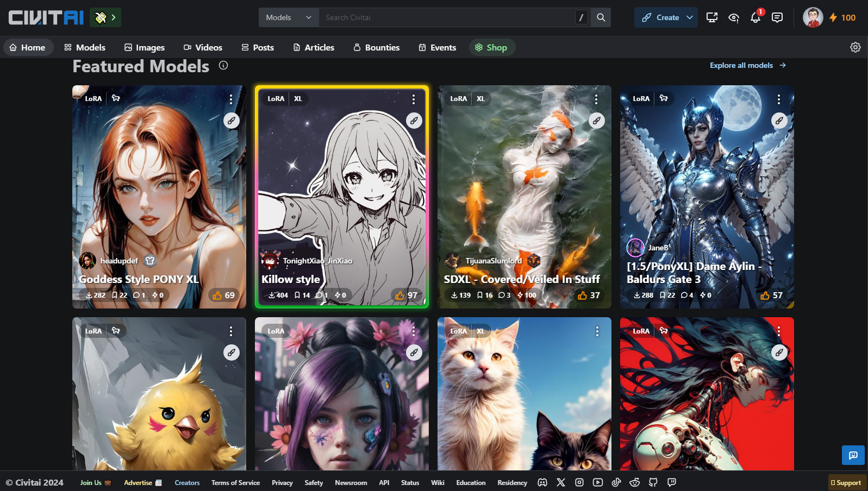Click the Advertise footer link
This screenshot has width=868, height=491.
click(x=143, y=482)
